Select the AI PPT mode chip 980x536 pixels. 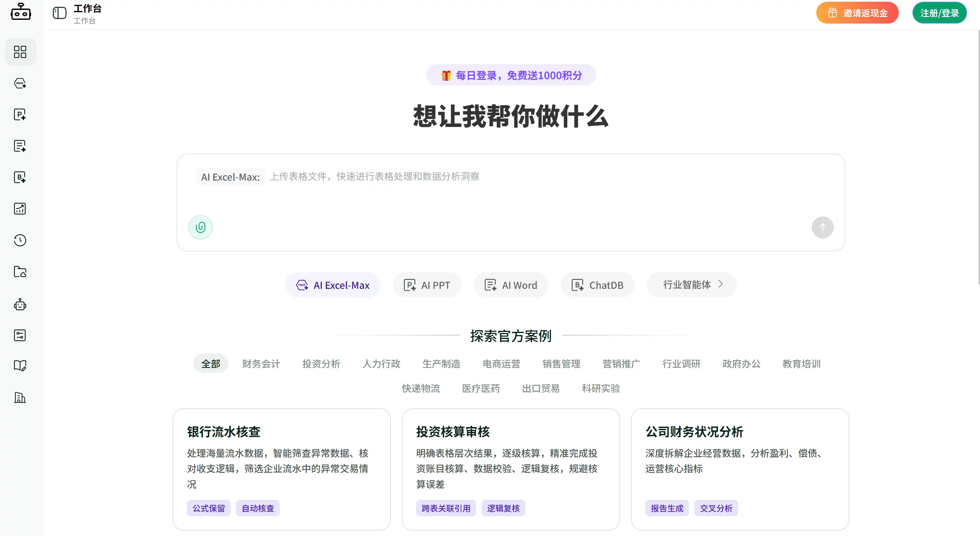(427, 285)
